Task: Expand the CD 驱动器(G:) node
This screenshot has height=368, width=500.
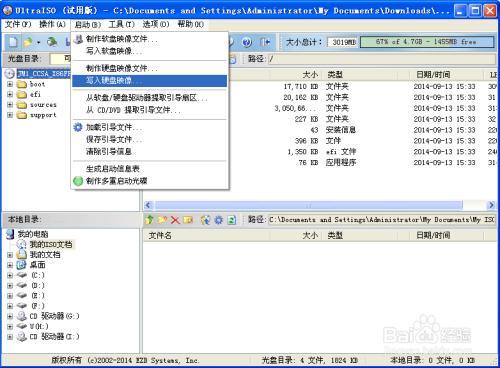Action: pos(10,316)
